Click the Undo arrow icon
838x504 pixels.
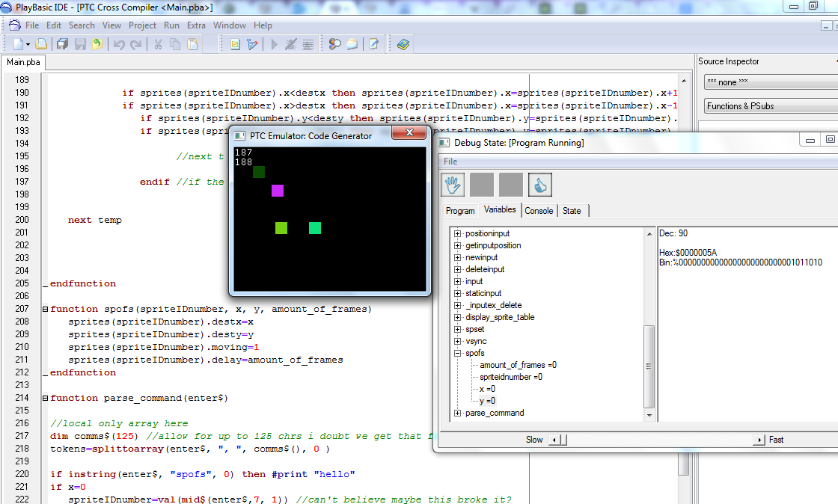click(119, 45)
